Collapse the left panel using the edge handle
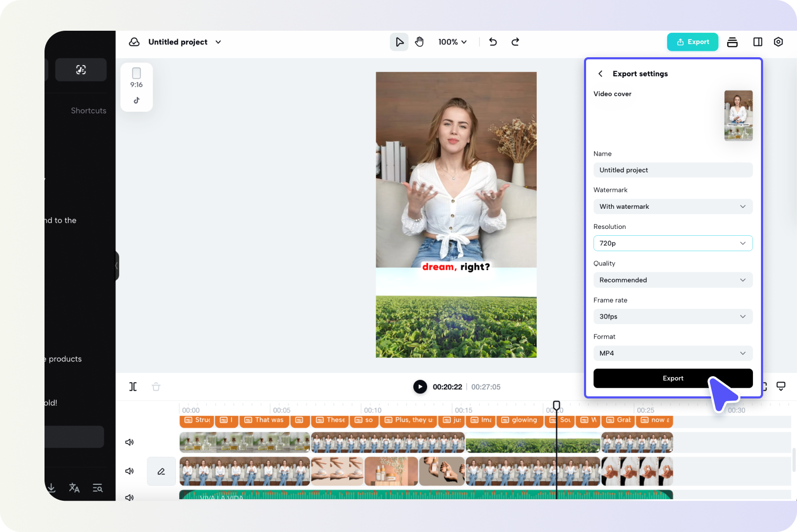The height and width of the screenshot is (532, 797). tap(117, 265)
